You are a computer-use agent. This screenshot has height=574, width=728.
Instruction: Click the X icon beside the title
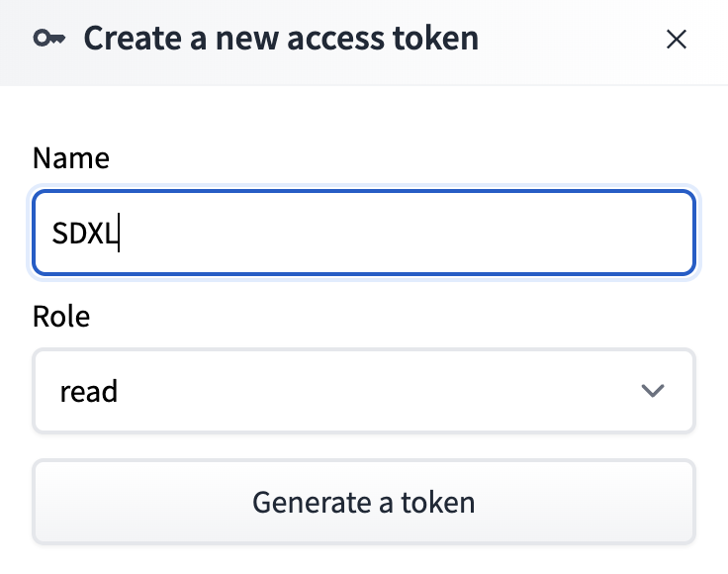coord(676,39)
